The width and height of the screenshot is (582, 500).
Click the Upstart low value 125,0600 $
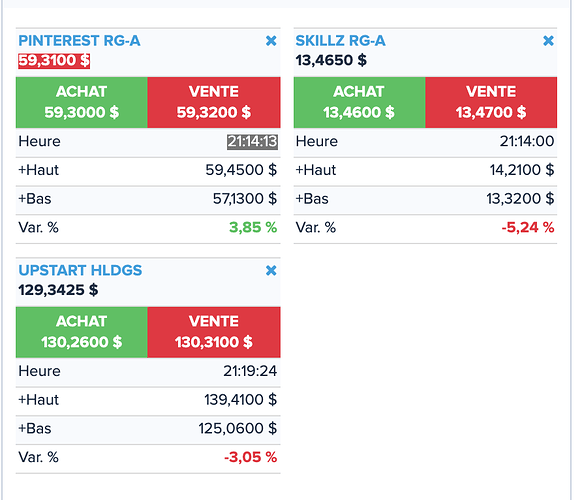pyautogui.click(x=238, y=429)
